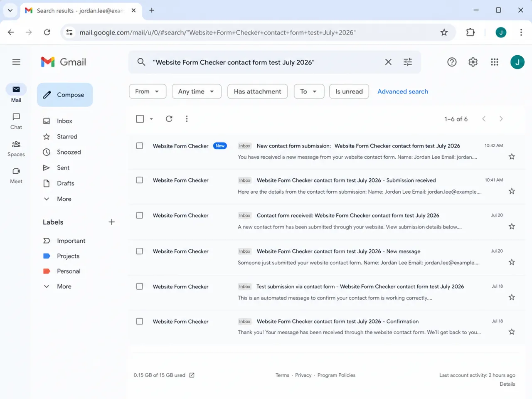The image size is (532, 399).
Task: Click the search magnifier icon
Action: click(141, 62)
